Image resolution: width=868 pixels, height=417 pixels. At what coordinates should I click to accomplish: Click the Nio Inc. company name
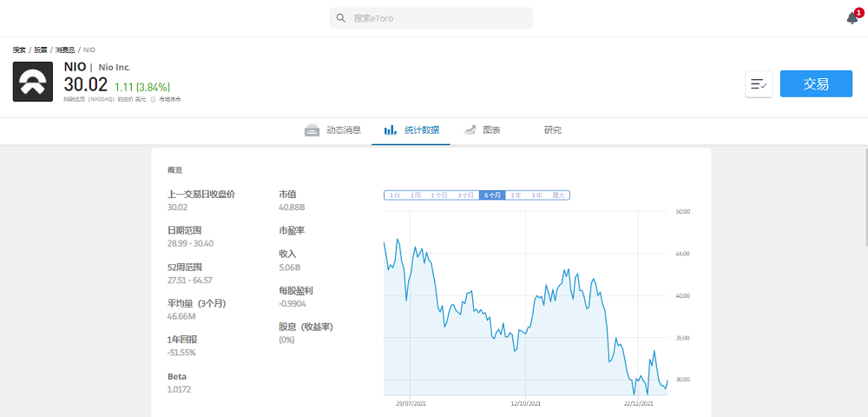click(114, 67)
